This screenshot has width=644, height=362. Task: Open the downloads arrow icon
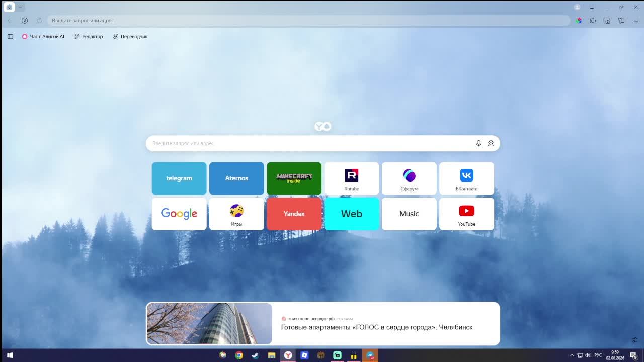click(636, 21)
